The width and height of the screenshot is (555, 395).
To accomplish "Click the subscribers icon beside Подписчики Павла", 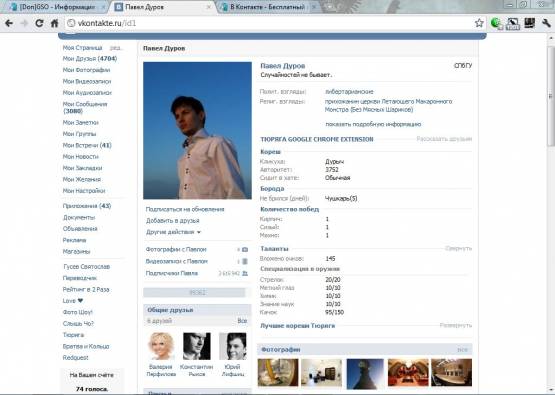I will pos(245,273).
